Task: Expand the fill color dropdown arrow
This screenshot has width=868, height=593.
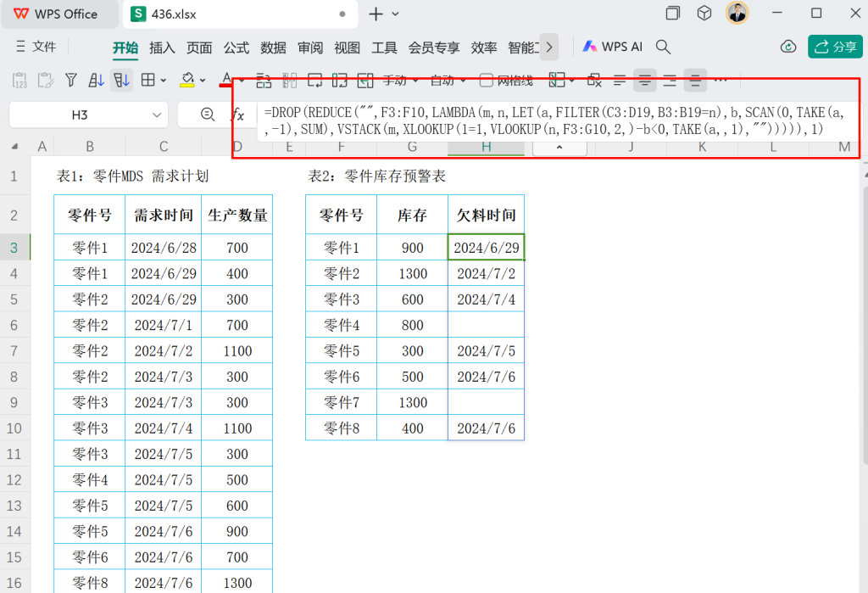Action: [203, 81]
